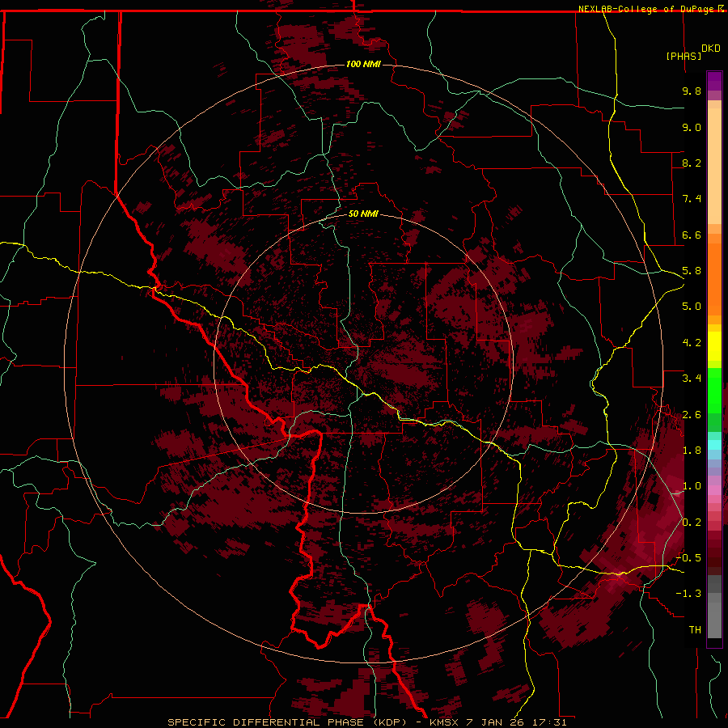Click the -0.5 legend value

point(688,558)
